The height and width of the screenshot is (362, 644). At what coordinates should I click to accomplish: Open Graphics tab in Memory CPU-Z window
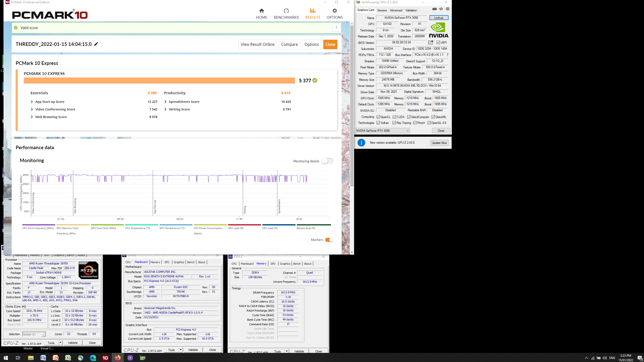pos(285,264)
